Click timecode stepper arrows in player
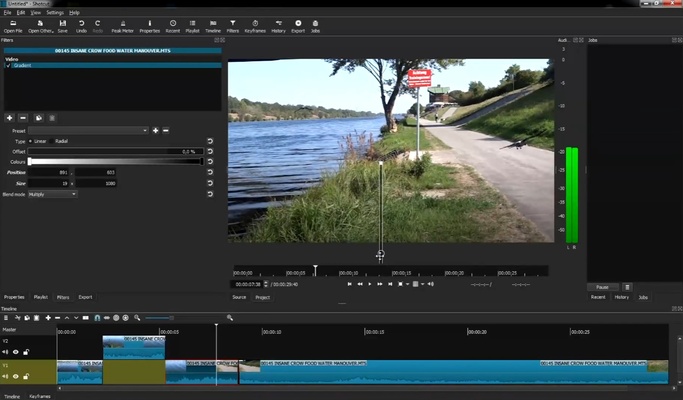This screenshot has height=400, width=683. pyautogui.click(x=266, y=284)
